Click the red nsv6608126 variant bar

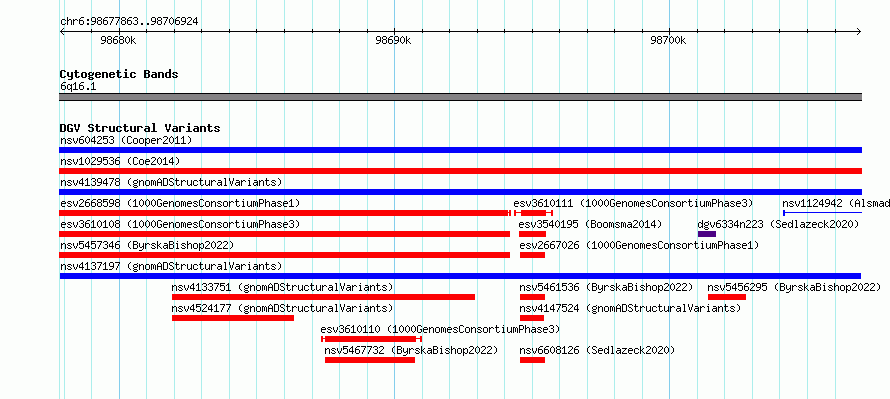point(532,360)
